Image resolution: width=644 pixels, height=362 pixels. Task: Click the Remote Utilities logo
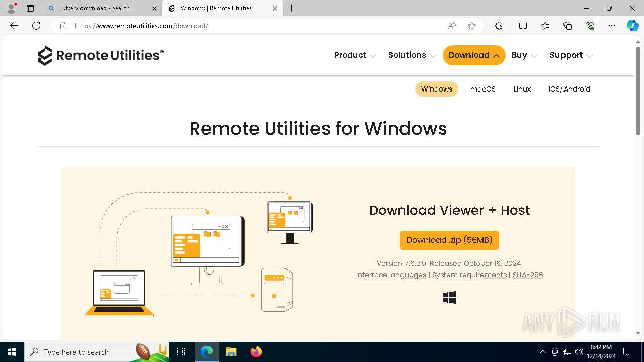(101, 55)
